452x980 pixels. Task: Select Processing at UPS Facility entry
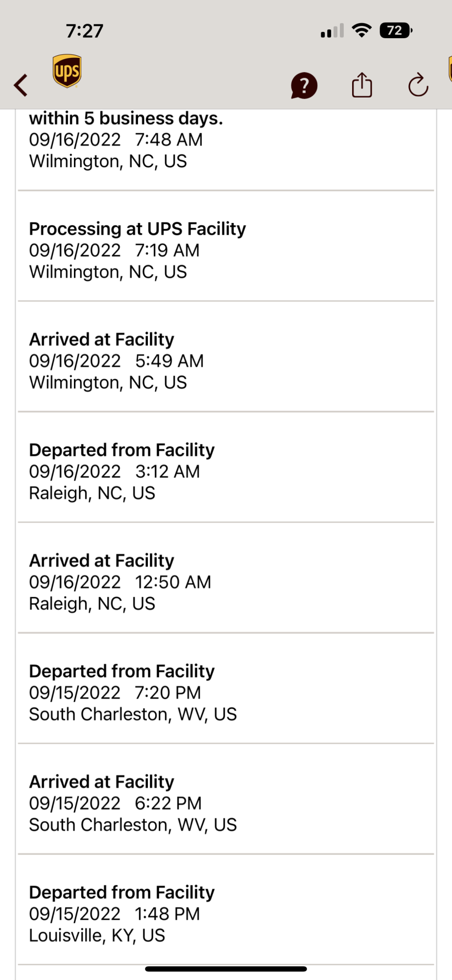tap(226, 250)
